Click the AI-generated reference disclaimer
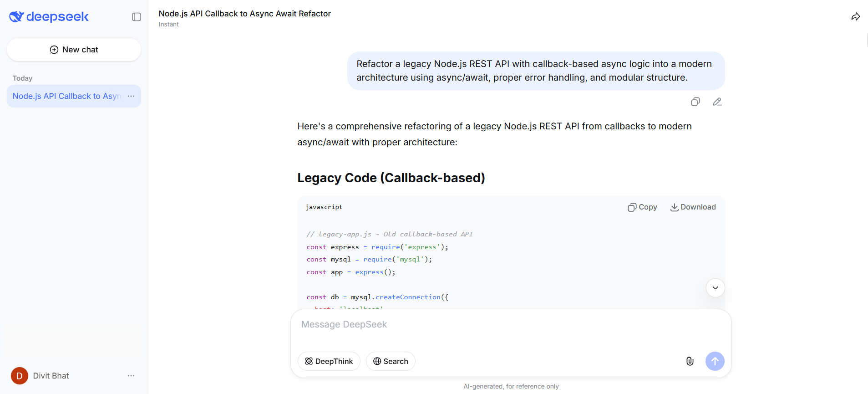Image resolution: width=868 pixels, height=394 pixels. pos(511,386)
